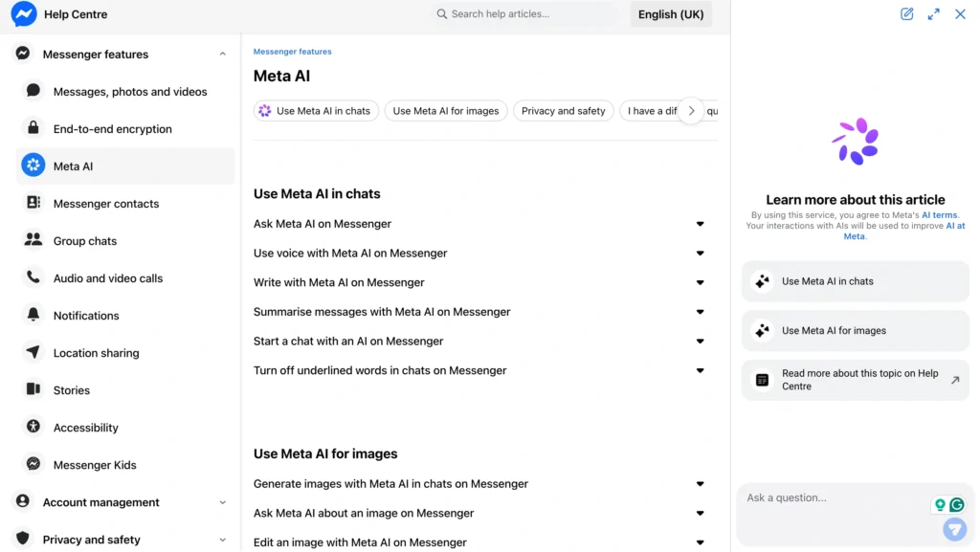980x552 pixels.
Task: Show more topic chips with right arrow
Action: [691, 111]
